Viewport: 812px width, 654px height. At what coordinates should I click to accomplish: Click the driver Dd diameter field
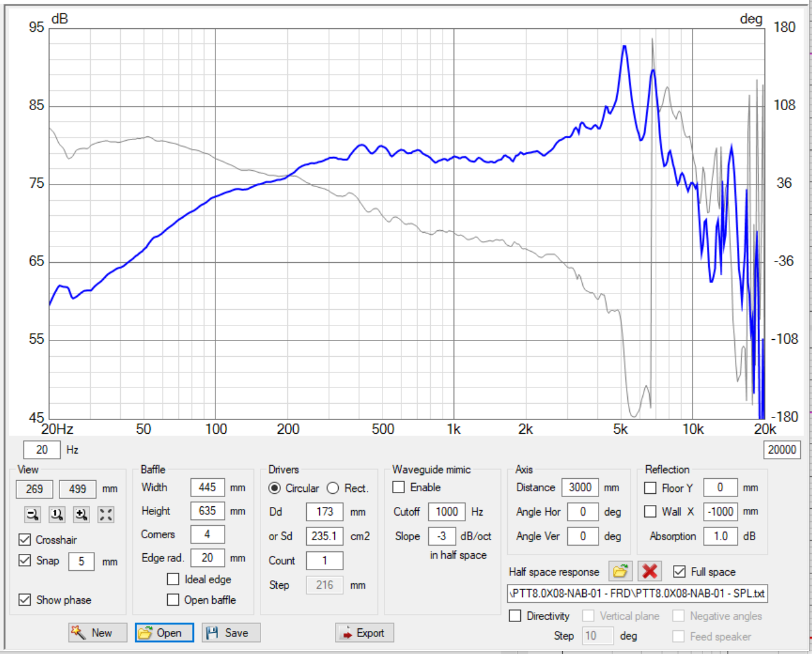[x=324, y=511]
